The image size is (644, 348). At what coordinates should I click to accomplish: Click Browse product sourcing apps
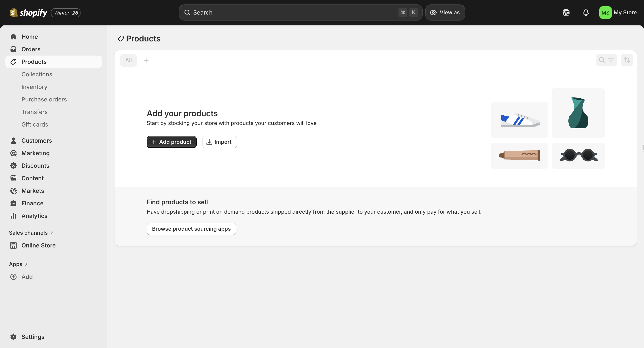(191, 229)
